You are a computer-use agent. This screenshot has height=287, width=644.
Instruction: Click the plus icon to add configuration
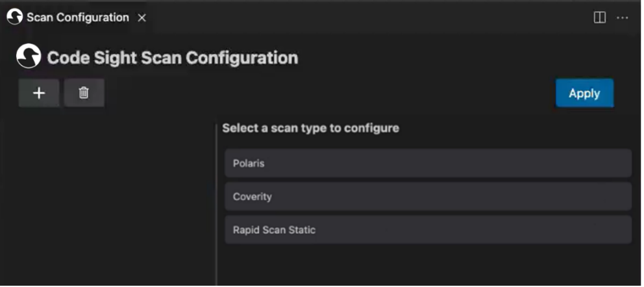pos(39,93)
